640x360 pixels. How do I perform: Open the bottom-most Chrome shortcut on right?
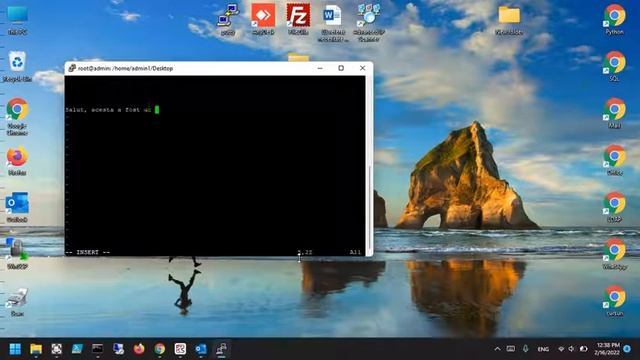click(x=615, y=301)
